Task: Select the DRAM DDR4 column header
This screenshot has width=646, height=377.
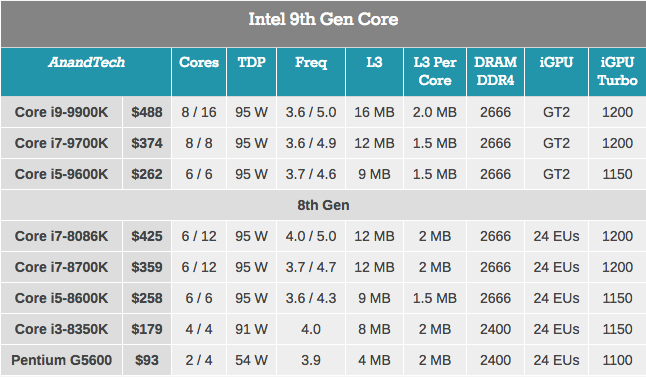Action: pos(495,72)
